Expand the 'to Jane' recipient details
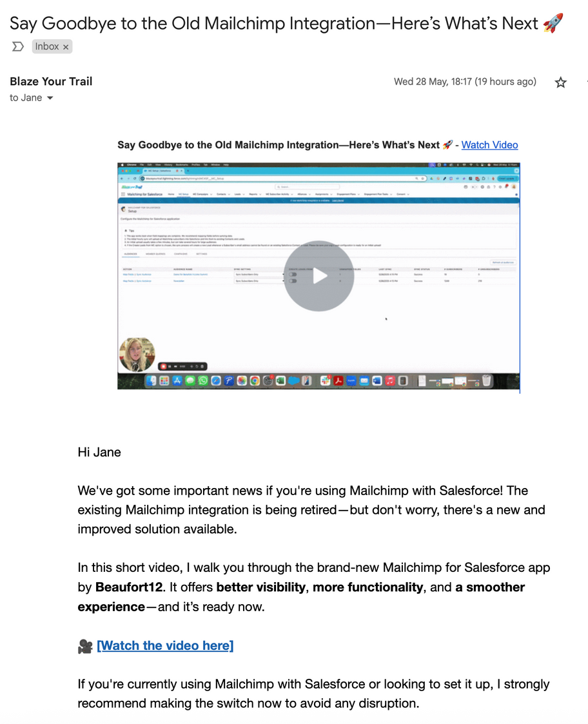 point(50,98)
